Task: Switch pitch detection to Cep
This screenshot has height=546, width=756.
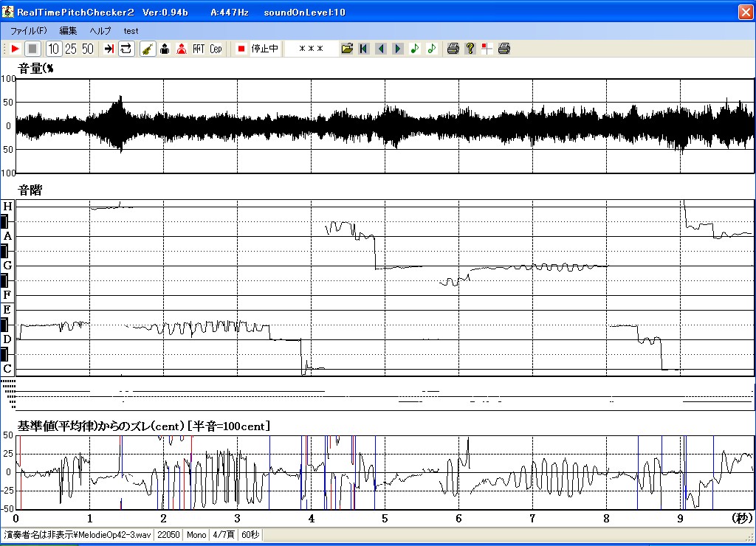Action: click(216, 49)
